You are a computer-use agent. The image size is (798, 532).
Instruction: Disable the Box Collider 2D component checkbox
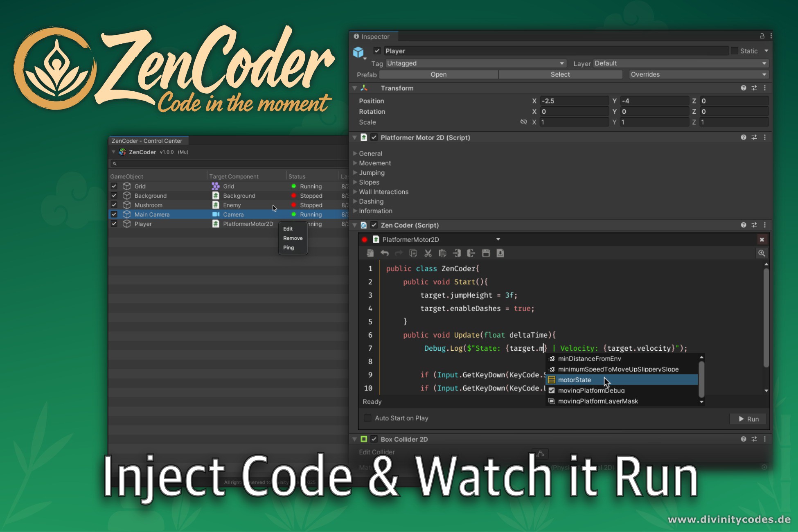click(374, 439)
